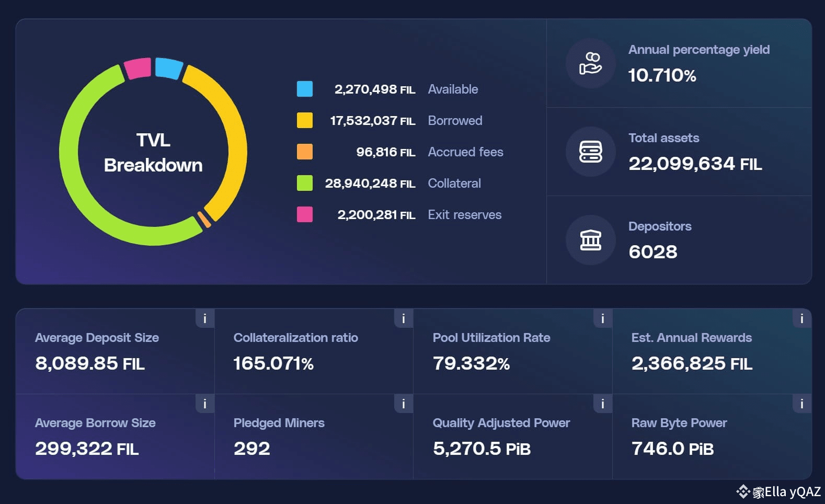Click the 165.071% value
Screen dimensions: 825x504
[273, 363]
